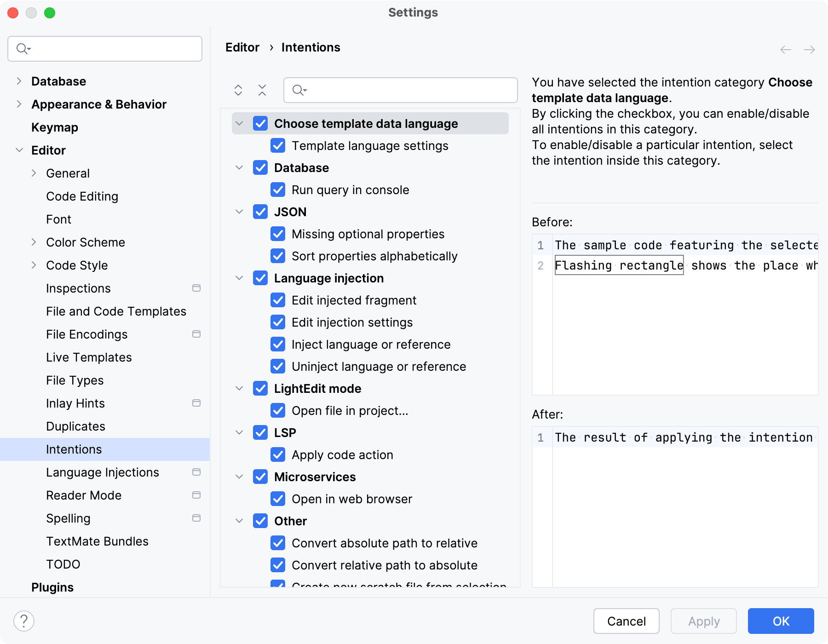828x644 pixels.
Task: Toggle the LightEdit mode category checkbox
Action: 260,389
